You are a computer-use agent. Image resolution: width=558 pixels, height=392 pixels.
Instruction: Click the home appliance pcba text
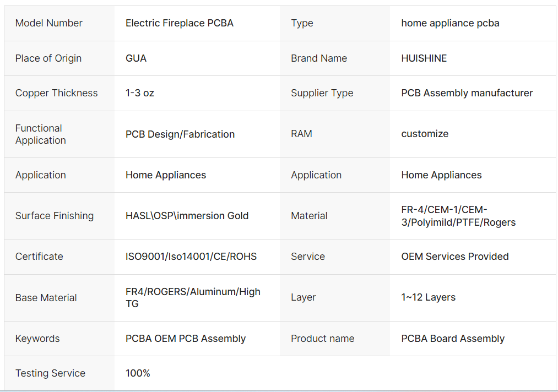(x=450, y=23)
